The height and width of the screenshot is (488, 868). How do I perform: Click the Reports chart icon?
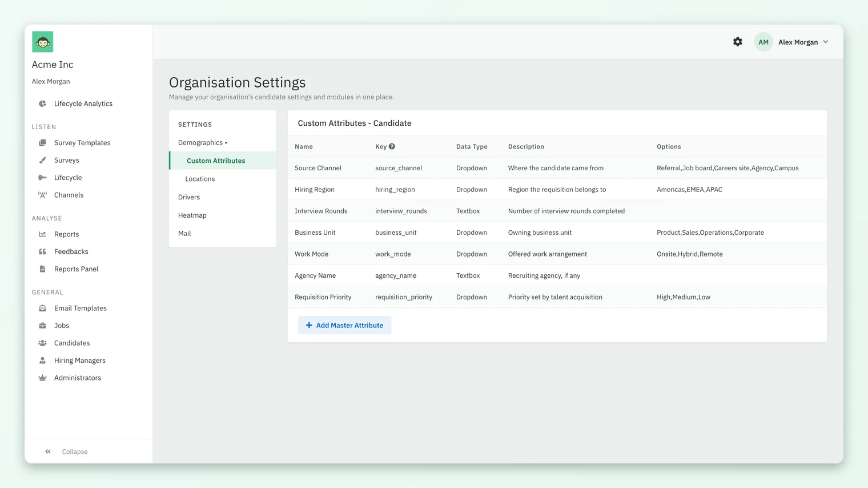[x=42, y=234]
